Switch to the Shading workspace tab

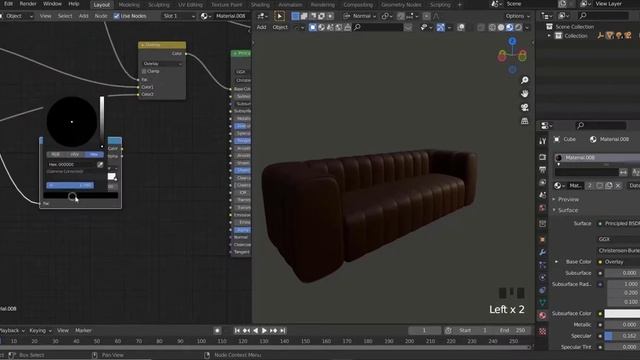pos(260,4)
